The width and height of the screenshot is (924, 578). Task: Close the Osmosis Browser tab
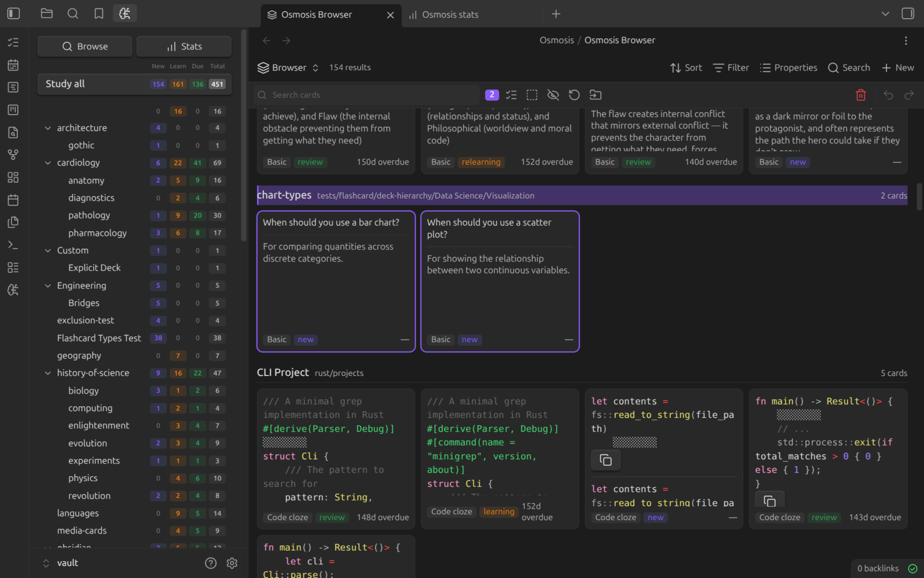click(390, 15)
